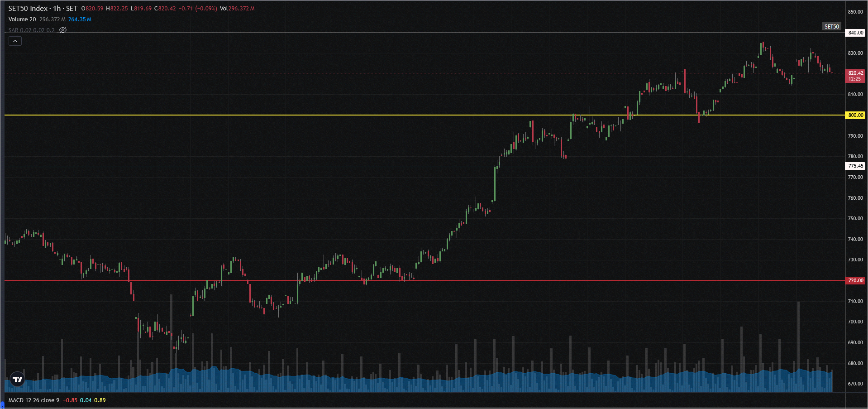Image resolution: width=868 pixels, height=409 pixels.
Task: Click the 680.00 price axis label
Action: [x=855, y=363]
